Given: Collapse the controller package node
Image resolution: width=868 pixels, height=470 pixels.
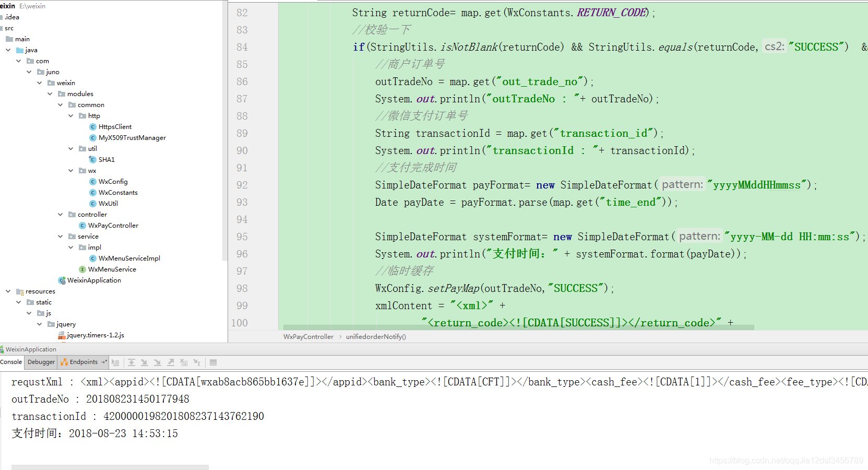Looking at the screenshot, I should pyautogui.click(x=60, y=215).
